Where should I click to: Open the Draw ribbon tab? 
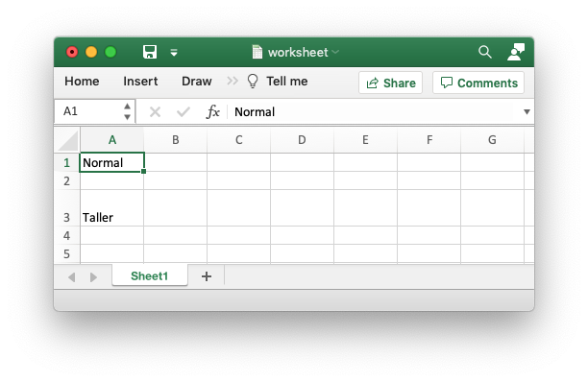[x=197, y=81]
